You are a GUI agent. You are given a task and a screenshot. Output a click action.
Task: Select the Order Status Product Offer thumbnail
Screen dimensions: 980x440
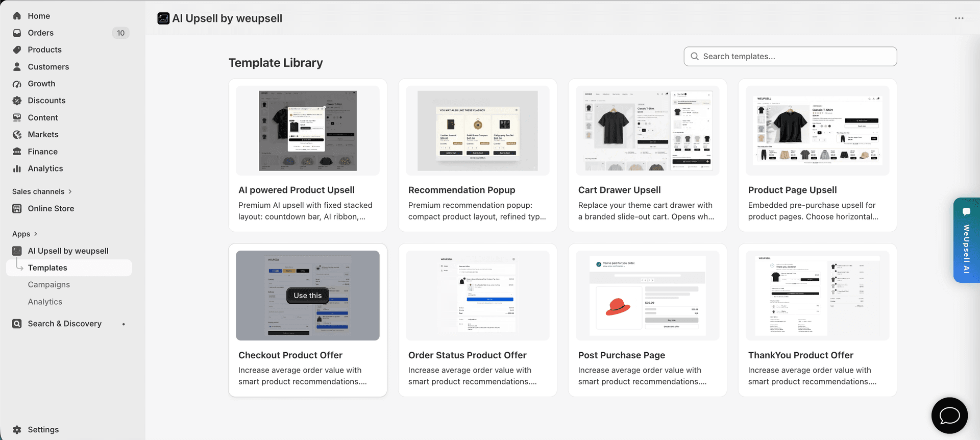[x=478, y=296]
